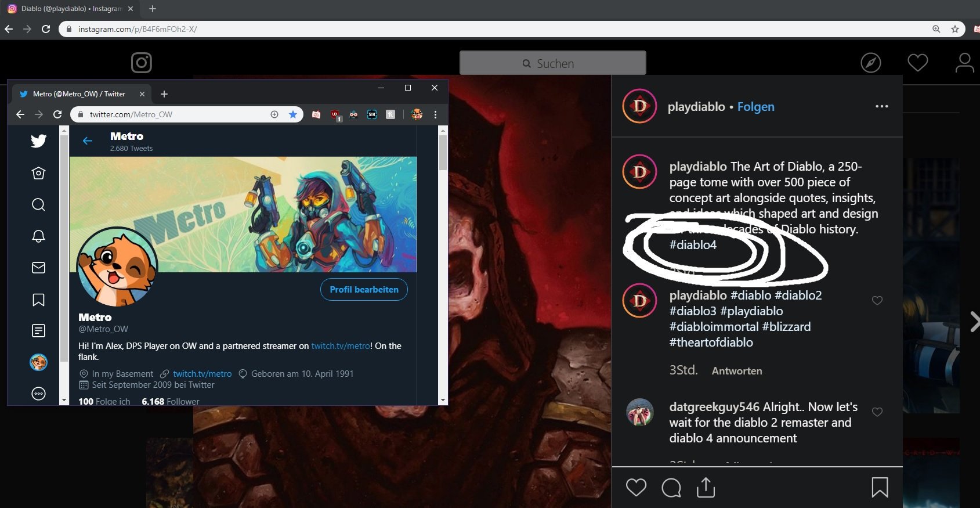980x508 pixels.
Task: Bookmark Instagram page with star icon
Action: point(954,29)
